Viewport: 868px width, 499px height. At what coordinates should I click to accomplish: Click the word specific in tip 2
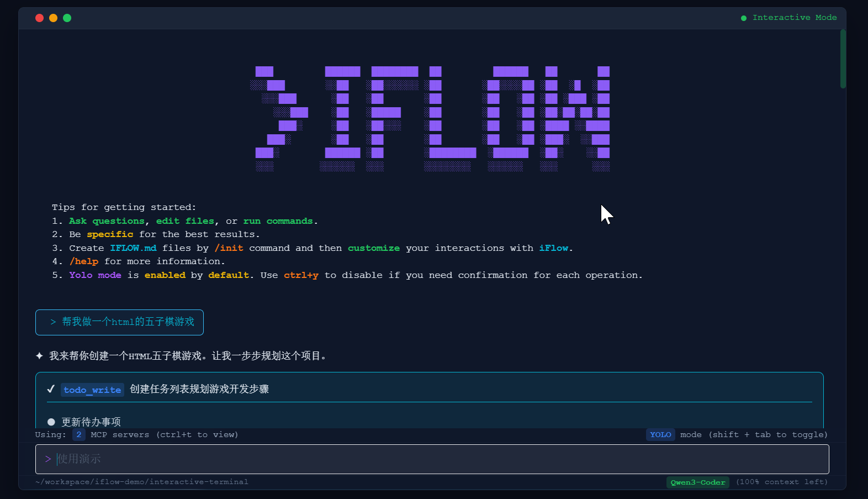click(x=110, y=234)
